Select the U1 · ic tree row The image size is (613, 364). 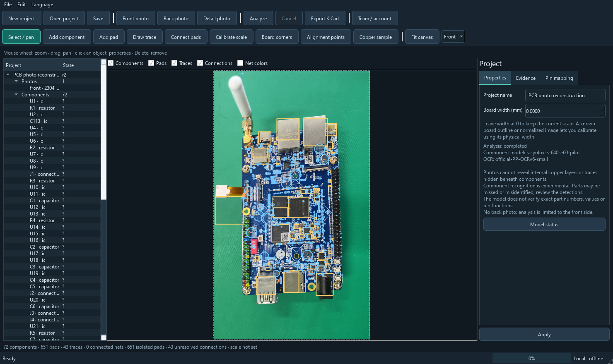[52, 101]
